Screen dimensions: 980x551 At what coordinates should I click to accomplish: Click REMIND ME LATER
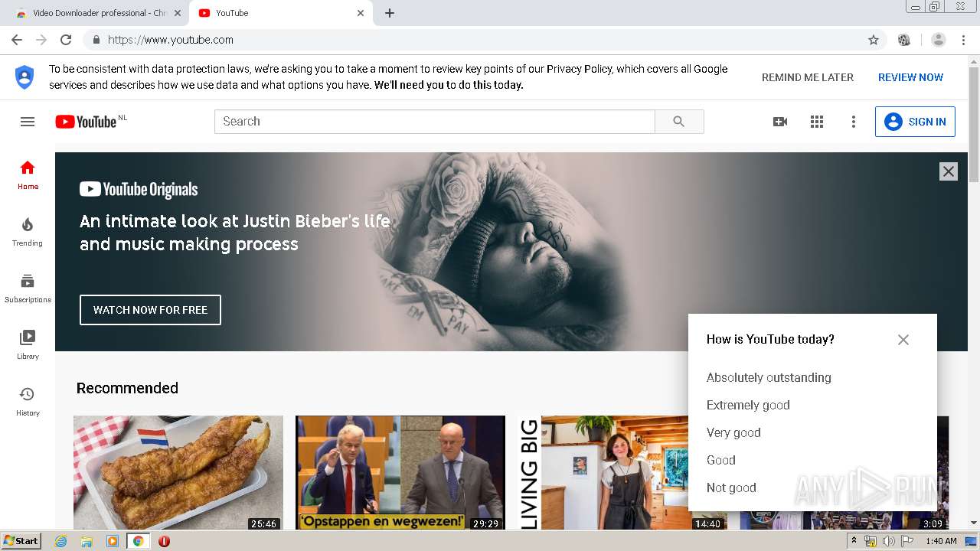808,77
